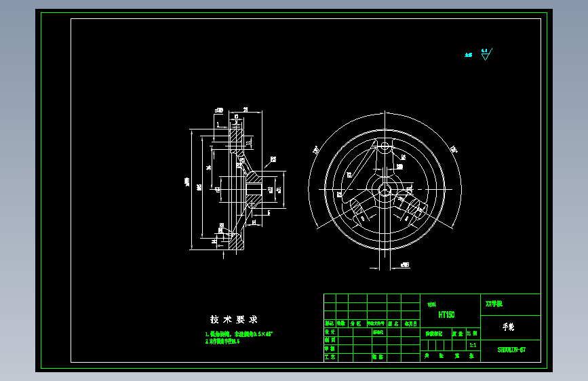
Task: Select the 比例 header cell
Action: (x=473, y=334)
